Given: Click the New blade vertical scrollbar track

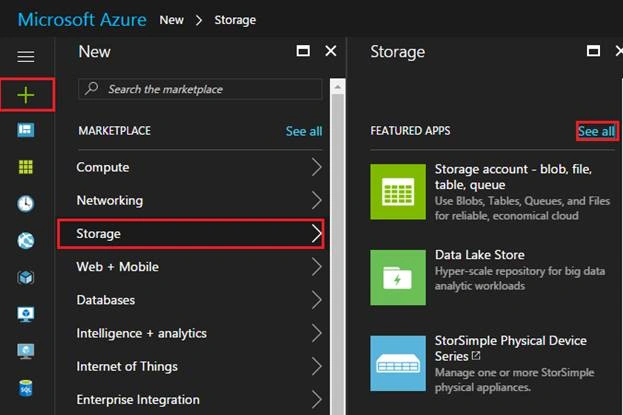Looking at the screenshot, I should pos(337,254).
